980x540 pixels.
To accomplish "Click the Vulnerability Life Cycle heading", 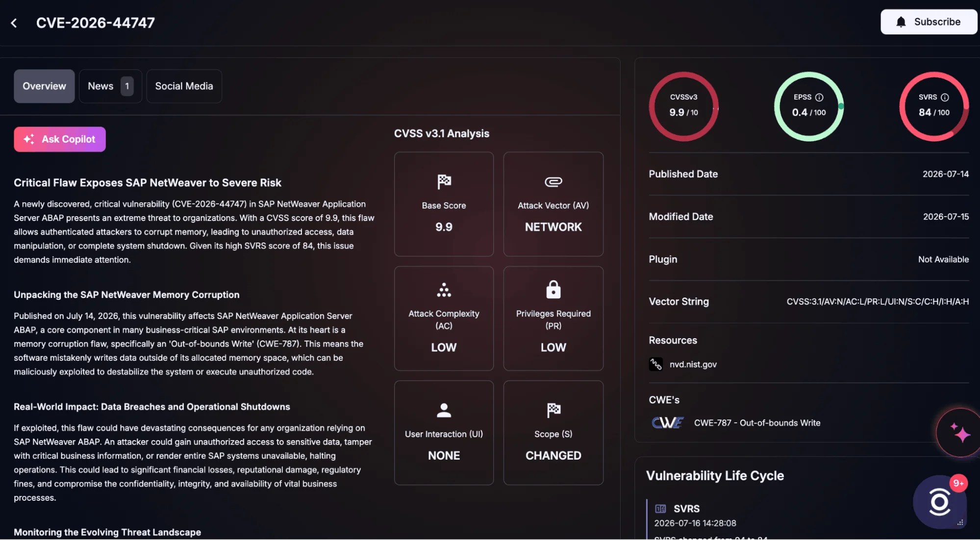I will pos(715,475).
